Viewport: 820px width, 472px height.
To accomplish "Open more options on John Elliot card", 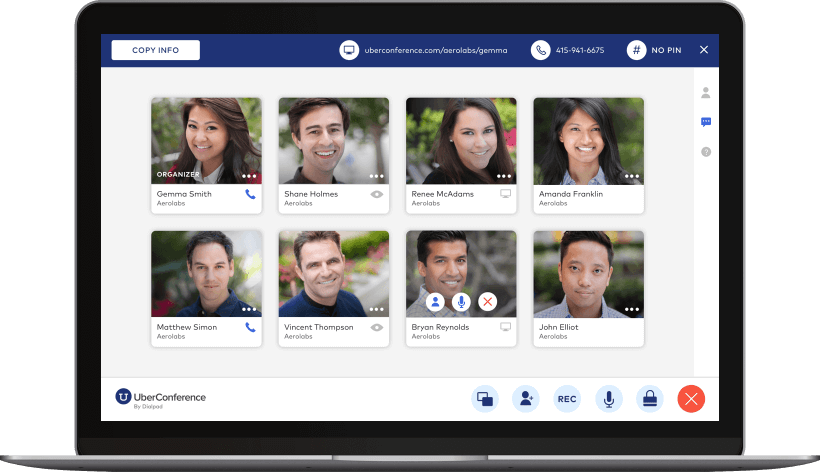I will [632, 309].
